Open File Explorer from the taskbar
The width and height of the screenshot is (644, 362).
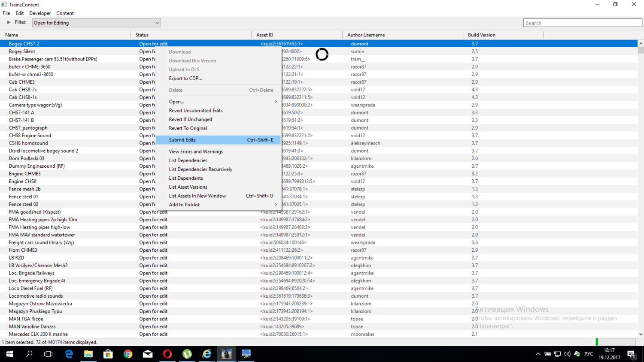click(88, 354)
